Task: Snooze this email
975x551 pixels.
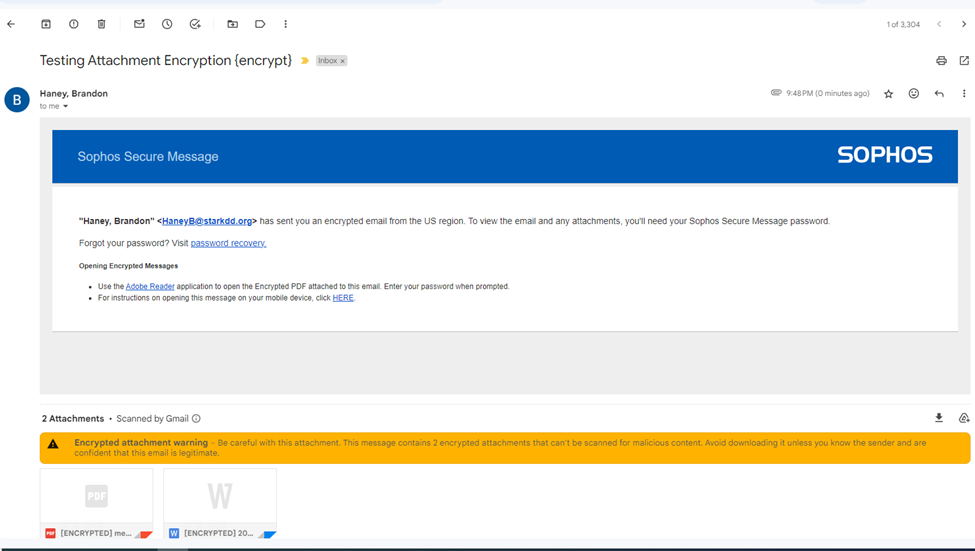Action: coord(167,24)
